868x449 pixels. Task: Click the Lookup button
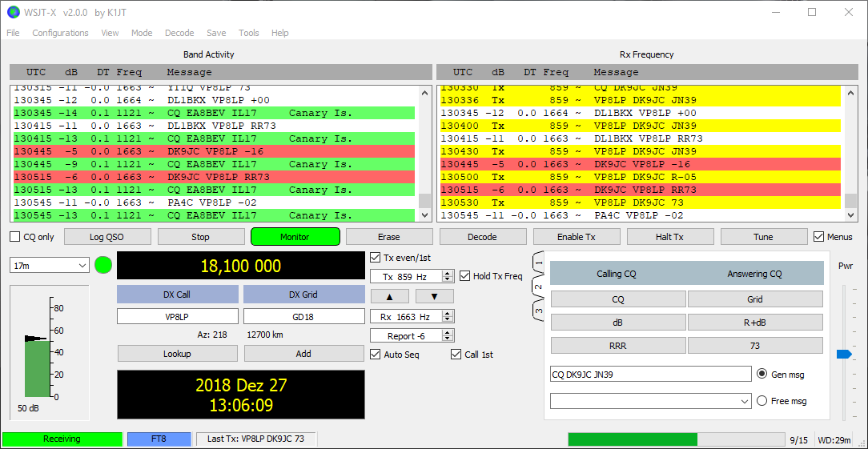click(177, 353)
